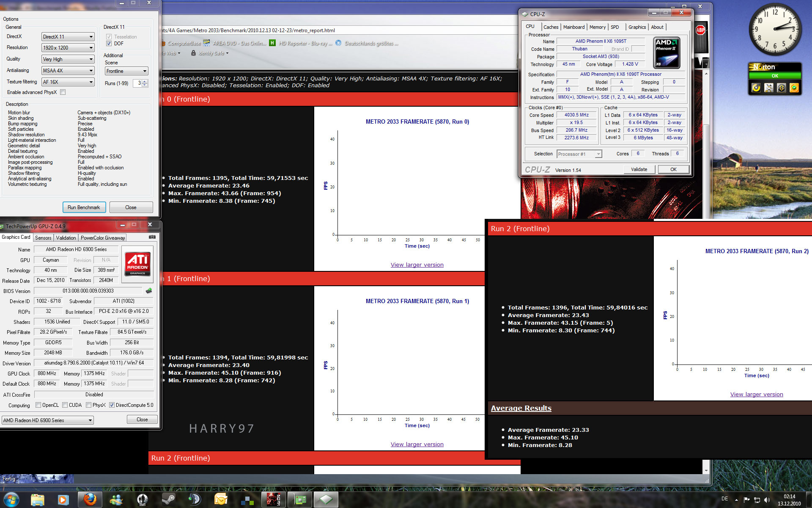Open the volume control in system tray
812x508 pixels.
[767, 500]
